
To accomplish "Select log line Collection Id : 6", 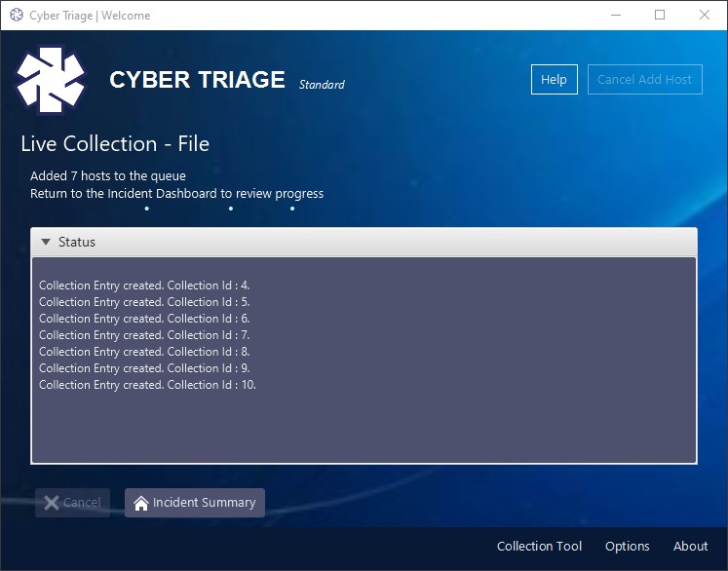I will point(144,319).
